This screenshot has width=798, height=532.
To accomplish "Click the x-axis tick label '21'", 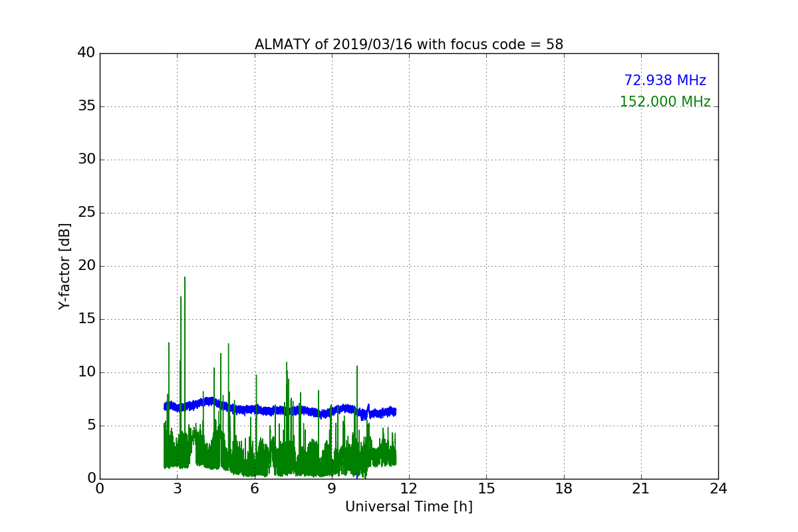I will click(x=641, y=489).
